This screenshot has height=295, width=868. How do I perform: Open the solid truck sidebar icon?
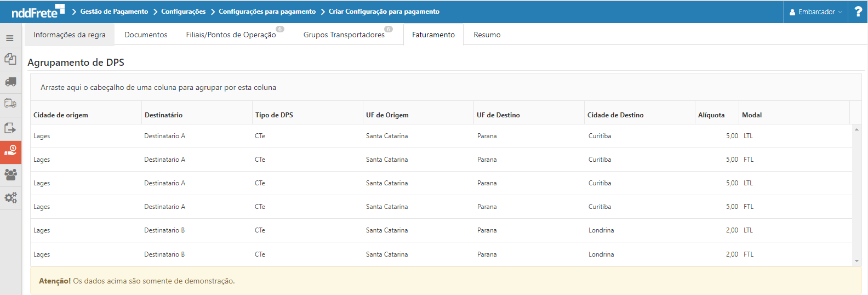pos(10,82)
